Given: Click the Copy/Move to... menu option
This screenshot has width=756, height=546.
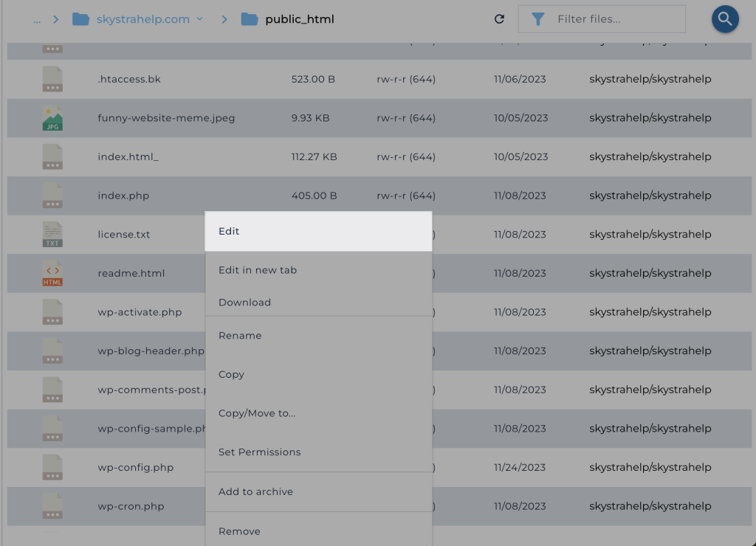Looking at the screenshot, I should coord(257,413).
